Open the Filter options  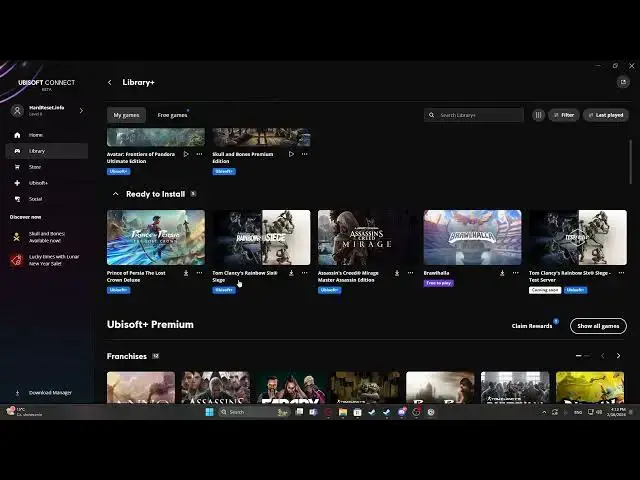tap(564, 115)
